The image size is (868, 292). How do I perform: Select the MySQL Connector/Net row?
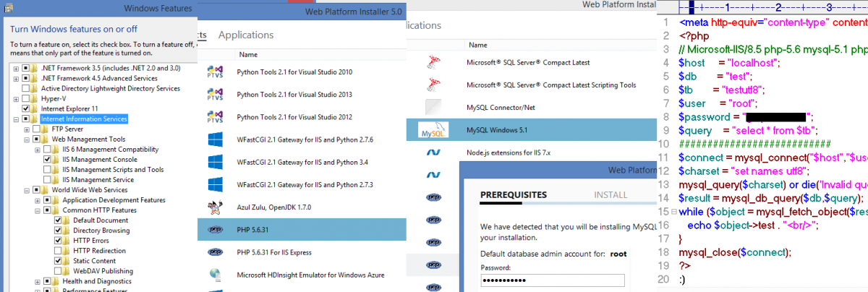(x=532, y=108)
